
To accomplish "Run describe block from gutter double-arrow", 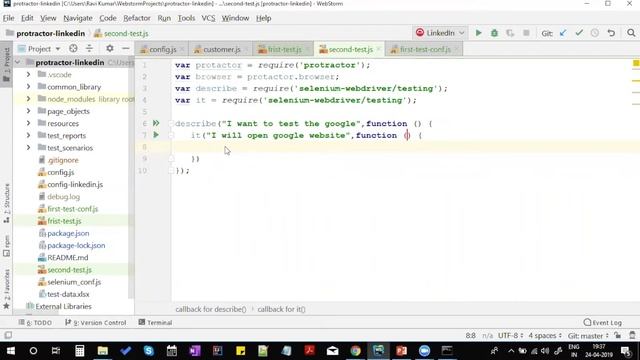I will click(x=156, y=123).
